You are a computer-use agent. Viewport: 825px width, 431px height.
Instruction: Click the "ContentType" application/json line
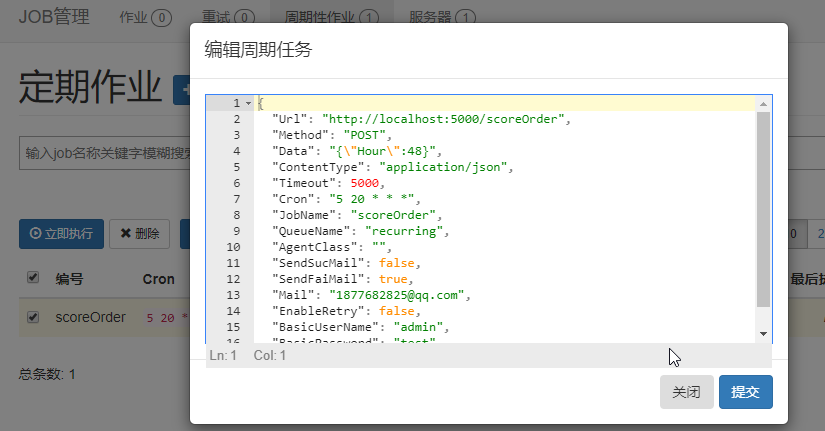point(392,167)
